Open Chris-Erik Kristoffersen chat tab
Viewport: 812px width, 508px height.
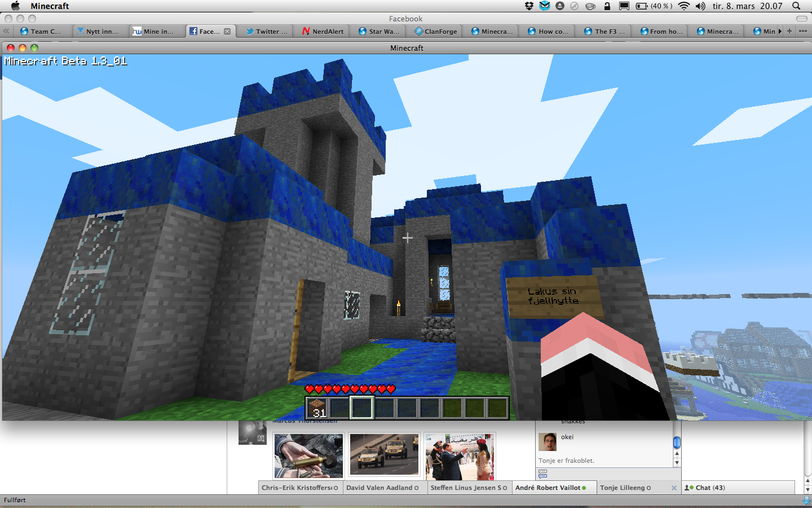(x=301, y=488)
